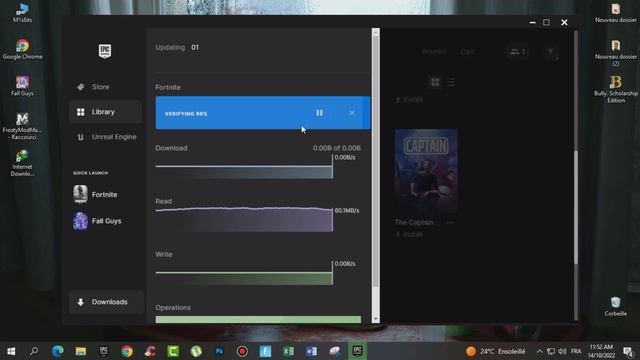
Task: Open the friends list icon
Action: click(x=518, y=51)
